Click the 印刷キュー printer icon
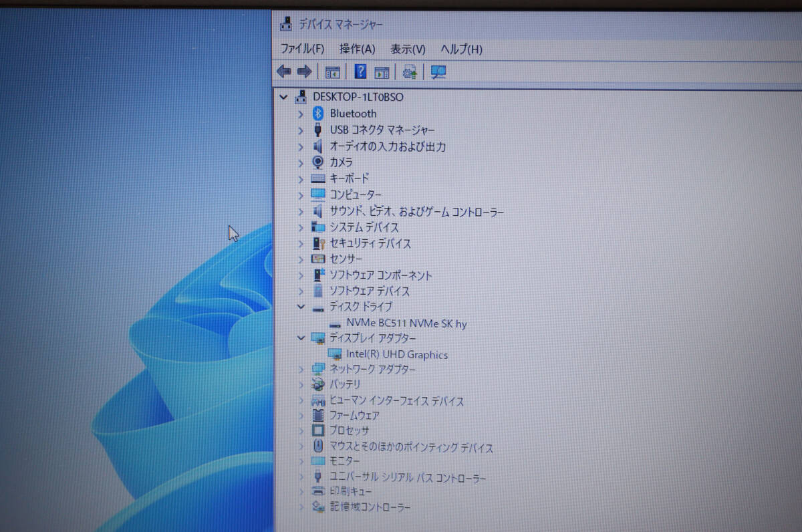 tap(318, 492)
